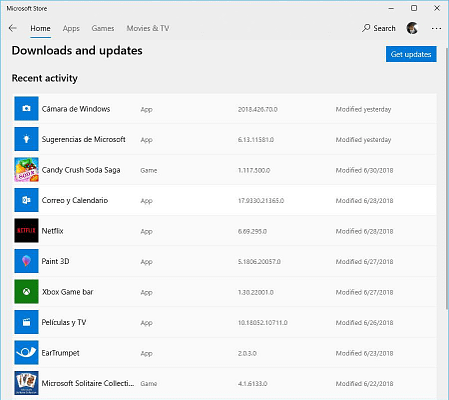
Task: Open the See more ellipsis menu
Action: [436, 28]
